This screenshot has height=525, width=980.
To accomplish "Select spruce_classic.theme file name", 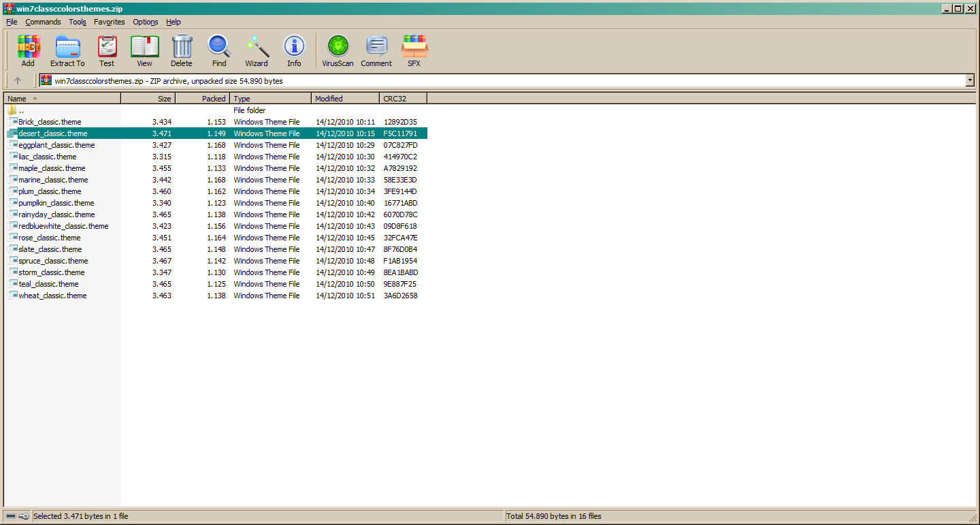I will click(x=53, y=261).
